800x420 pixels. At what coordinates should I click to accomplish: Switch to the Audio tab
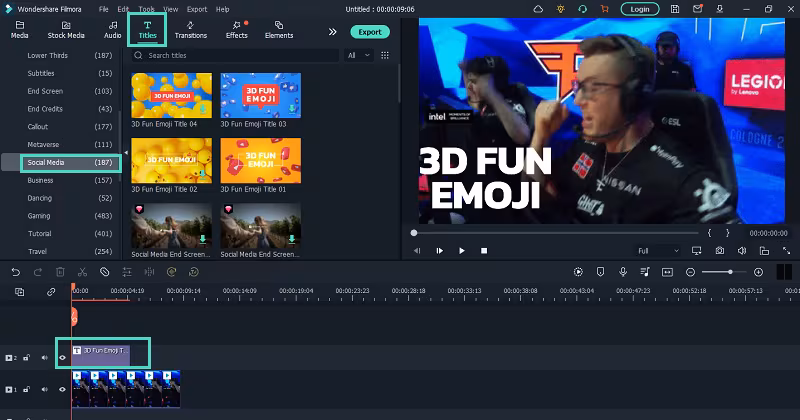tap(112, 30)
